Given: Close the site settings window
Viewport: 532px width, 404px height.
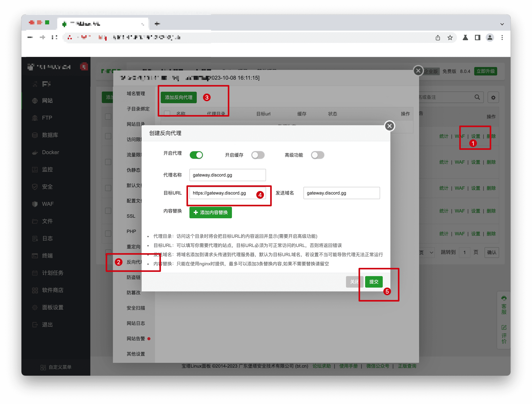Looking at the screenshot, I should pos(418,71).
